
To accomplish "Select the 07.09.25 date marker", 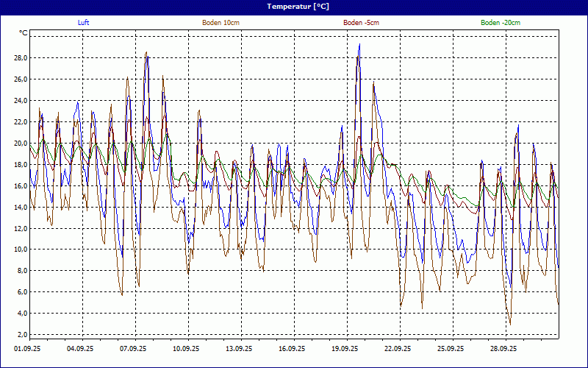I will tap(133, 349).
